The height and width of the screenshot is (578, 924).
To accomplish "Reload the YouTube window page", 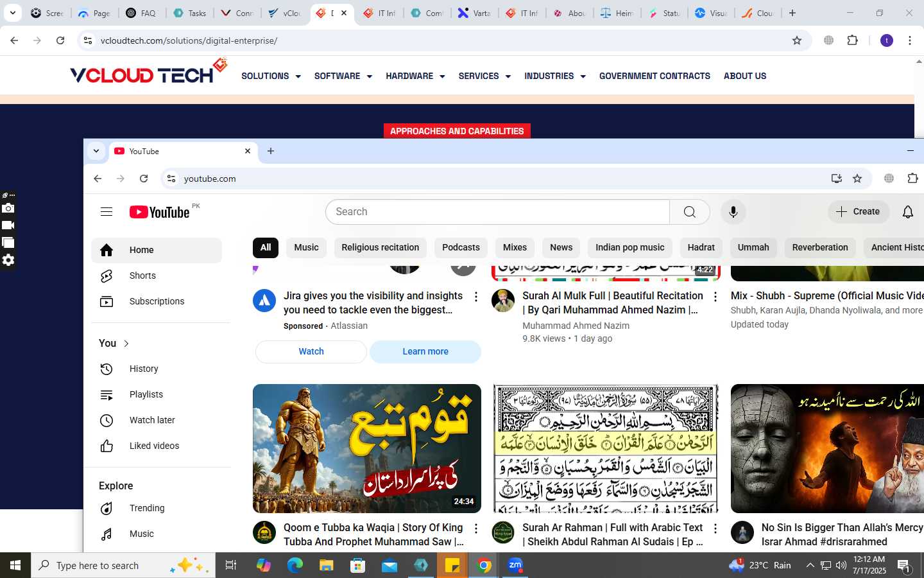I will [144, 179].
